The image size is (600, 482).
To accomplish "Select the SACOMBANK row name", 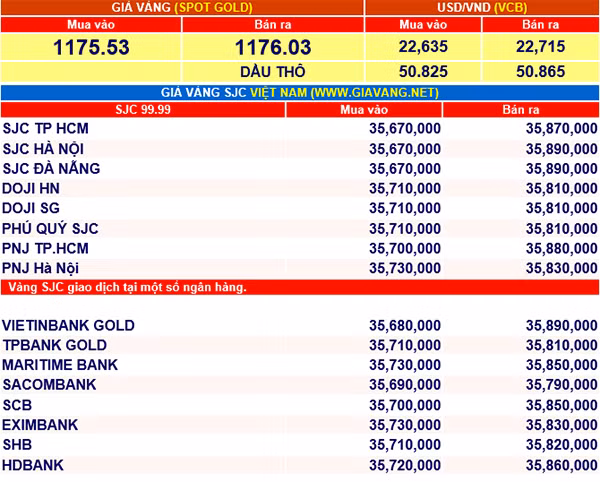I will point(49,384).
